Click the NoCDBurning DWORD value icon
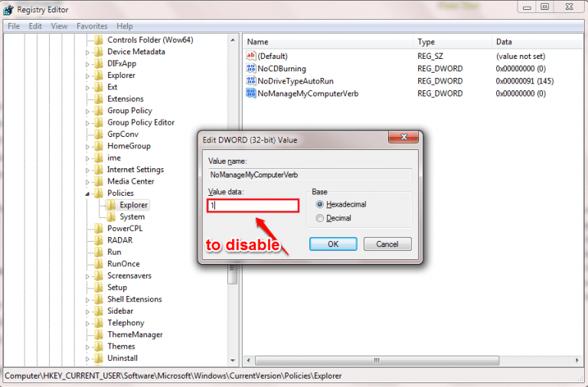This screenshot has width=588, height=387. pyautogui.click(x=250, y=68)
